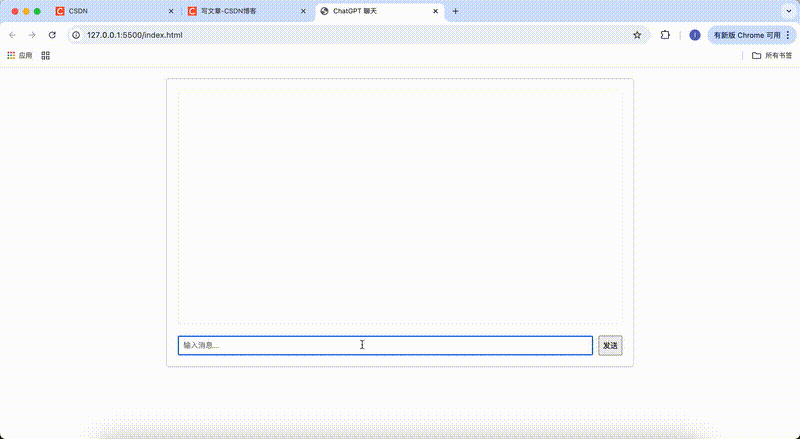Close the ChatGPT 聊天 tab
Screen dimensions: 800x439
point(435,11)
